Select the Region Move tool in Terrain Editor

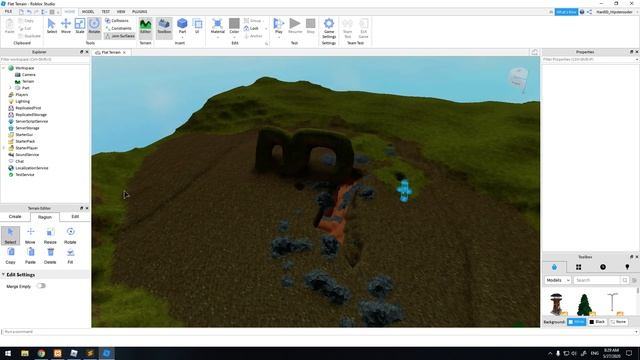pyautogui.click(x=30, y=236)
